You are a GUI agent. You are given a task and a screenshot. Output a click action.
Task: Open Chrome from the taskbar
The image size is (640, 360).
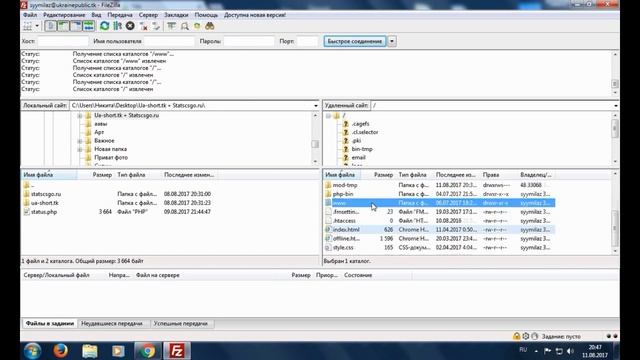pyautogui.click(x=147, y=351)
